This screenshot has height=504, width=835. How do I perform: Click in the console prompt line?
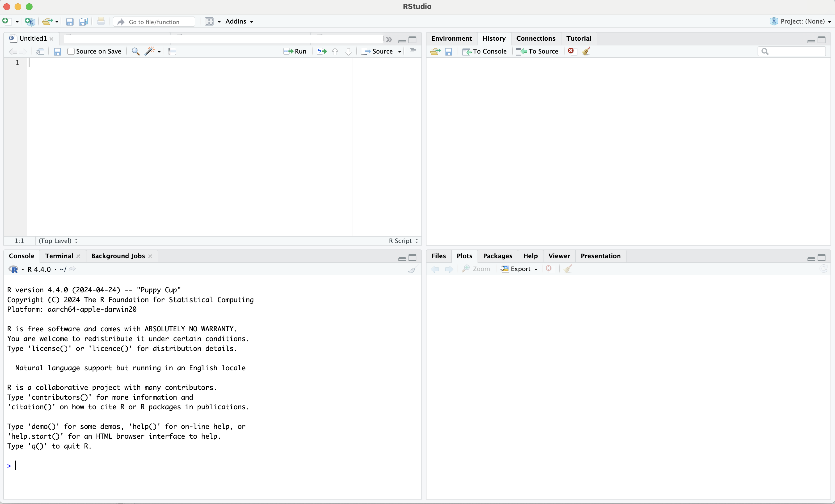[212, 466]
